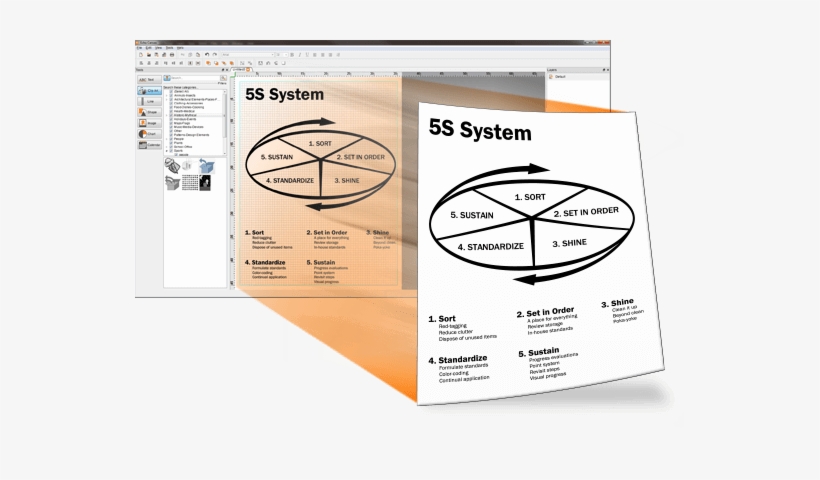The image size is (820, 480).
Task: Pin the Layers panel
Action: tap(603, 70)
